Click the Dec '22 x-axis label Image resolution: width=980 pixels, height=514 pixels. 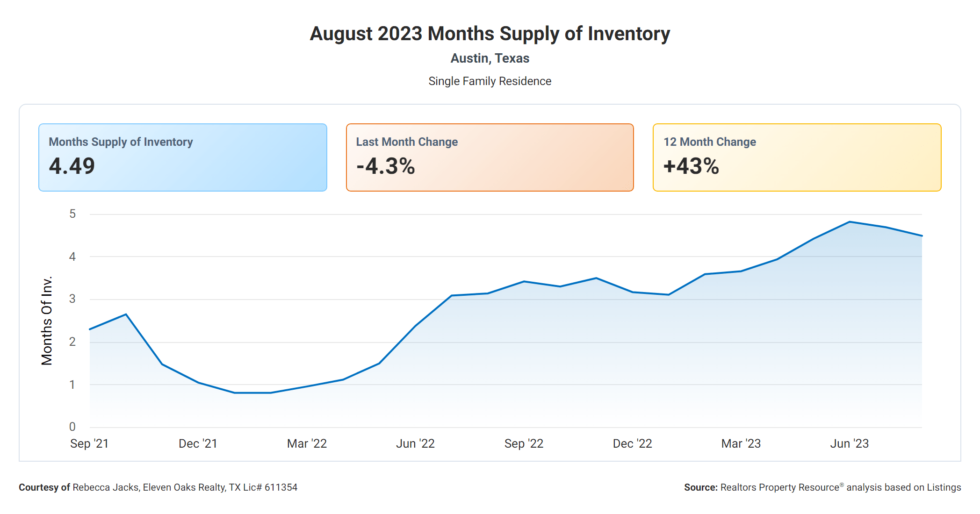632,443
